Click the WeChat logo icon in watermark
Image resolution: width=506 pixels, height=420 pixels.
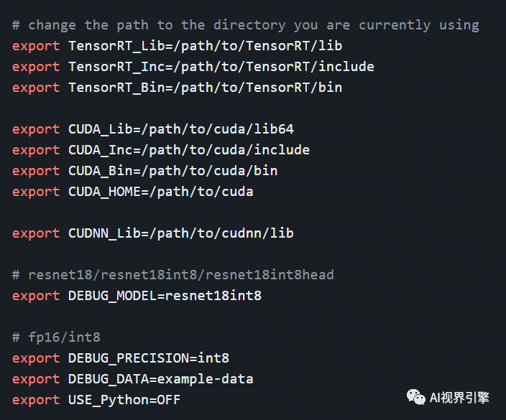click(x=415, y=397)
